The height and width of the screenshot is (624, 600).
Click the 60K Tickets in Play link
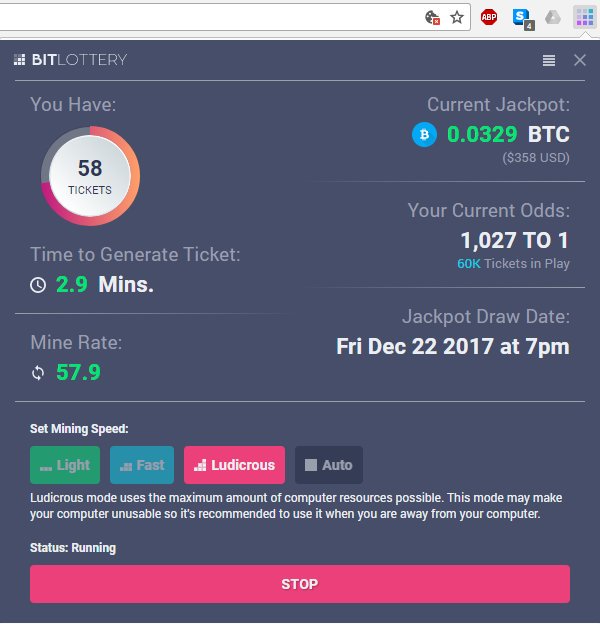pyautogui.click(x=513, y=263)
